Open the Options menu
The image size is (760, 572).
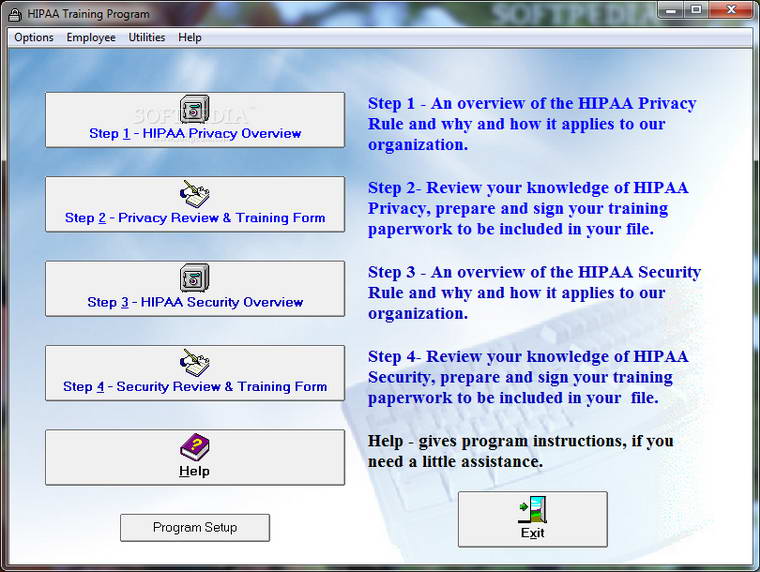pyautogui.click(x=34, y=37)
